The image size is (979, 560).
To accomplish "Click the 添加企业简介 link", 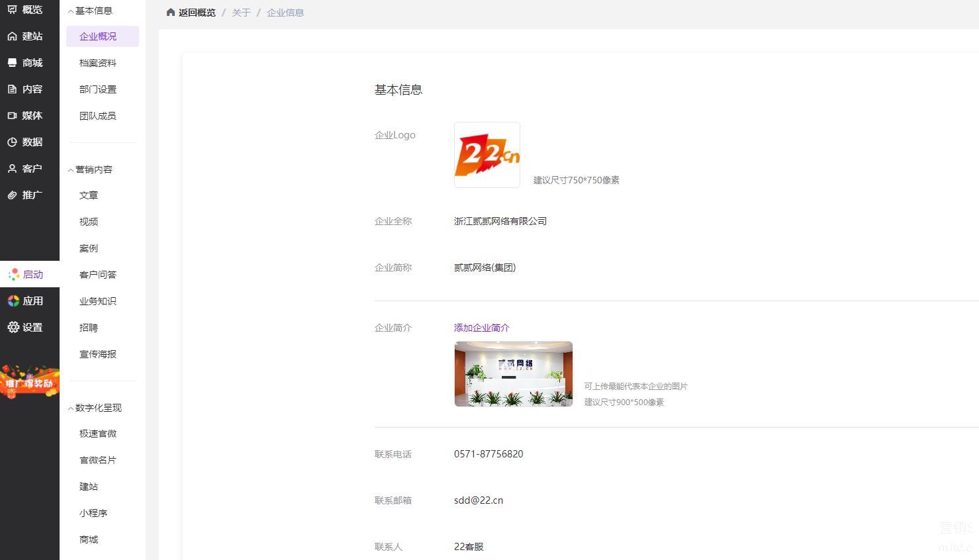I will (481, 328).
